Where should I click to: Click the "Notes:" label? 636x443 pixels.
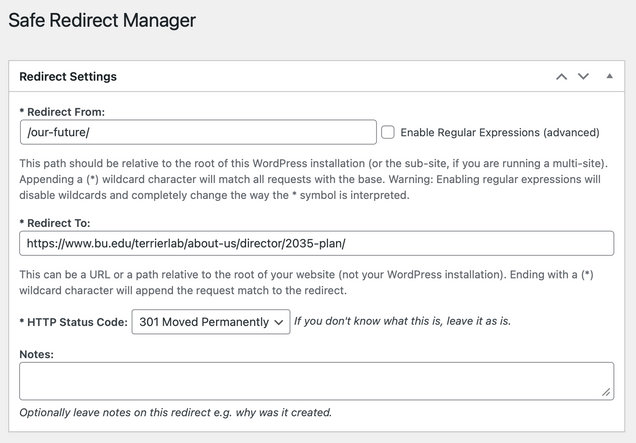(37, 354)
